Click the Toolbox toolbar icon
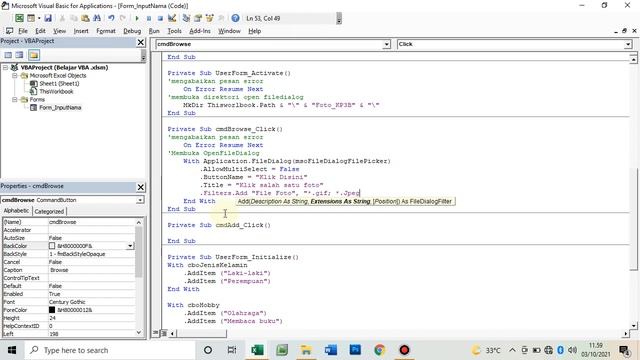Viewport: 640px width, 360px height. 221,18
